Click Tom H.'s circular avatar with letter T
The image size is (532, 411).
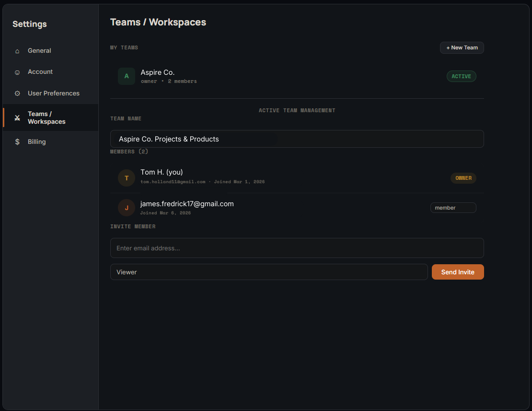click(126, 177)
